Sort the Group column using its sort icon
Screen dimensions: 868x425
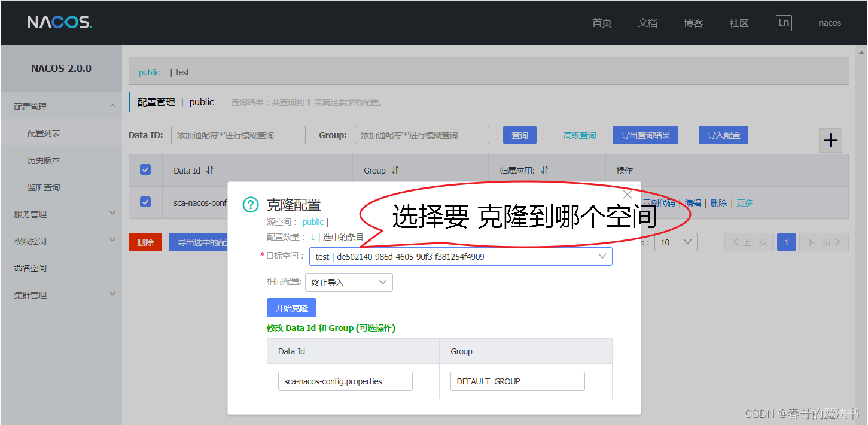point(394,170)
